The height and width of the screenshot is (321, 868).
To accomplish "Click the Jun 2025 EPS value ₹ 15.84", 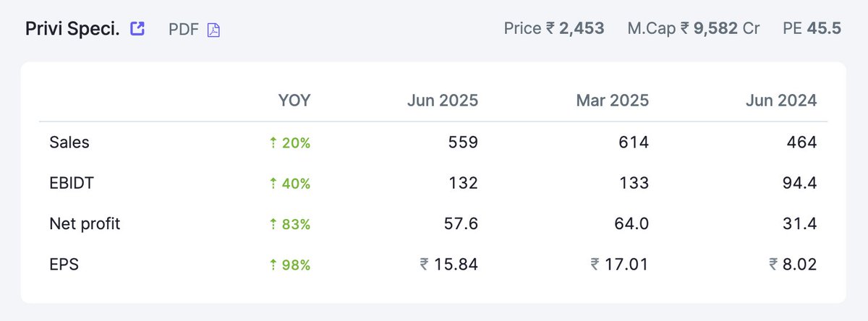I will tap(448, 265).
